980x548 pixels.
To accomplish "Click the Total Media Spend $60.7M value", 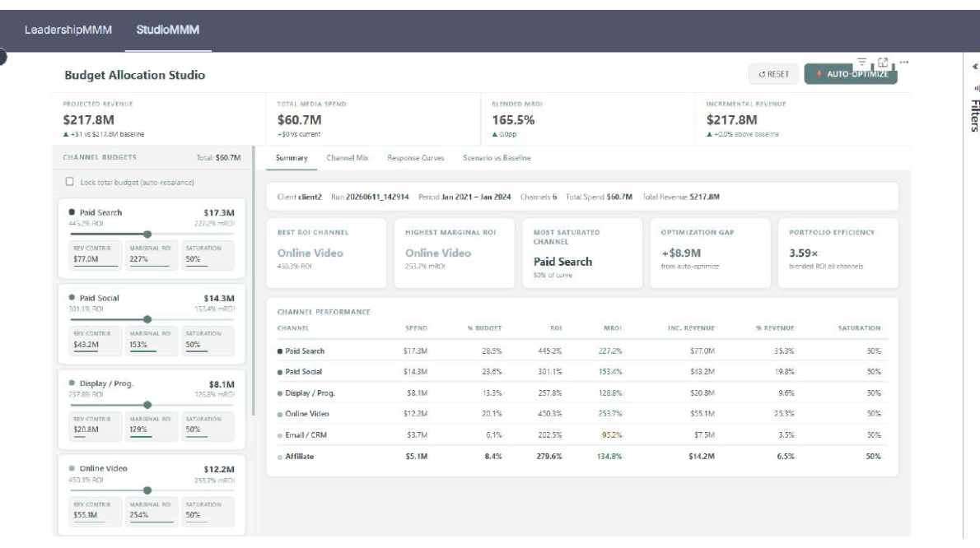I will point(300,120).
